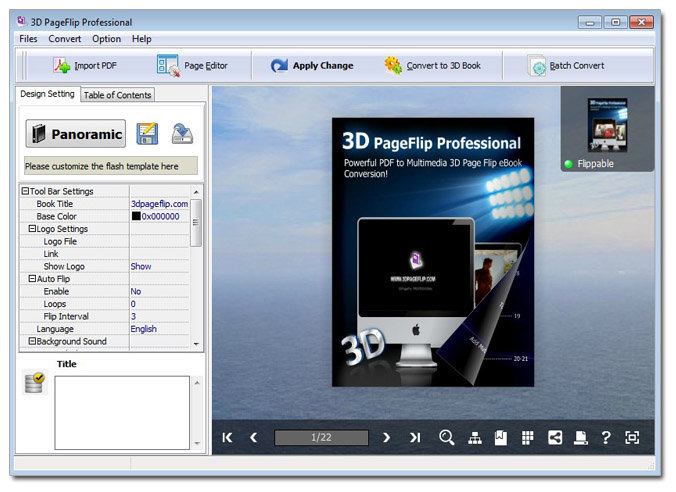Click inside the Title description text box
Viewport: 676px width, 492px height.
click(x=122, y=413)
